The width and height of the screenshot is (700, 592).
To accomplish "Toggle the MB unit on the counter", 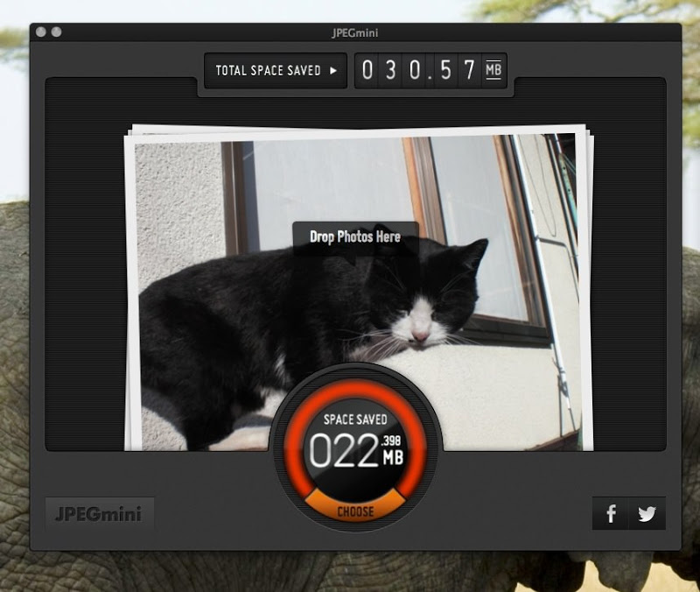I will coord(493,70).
